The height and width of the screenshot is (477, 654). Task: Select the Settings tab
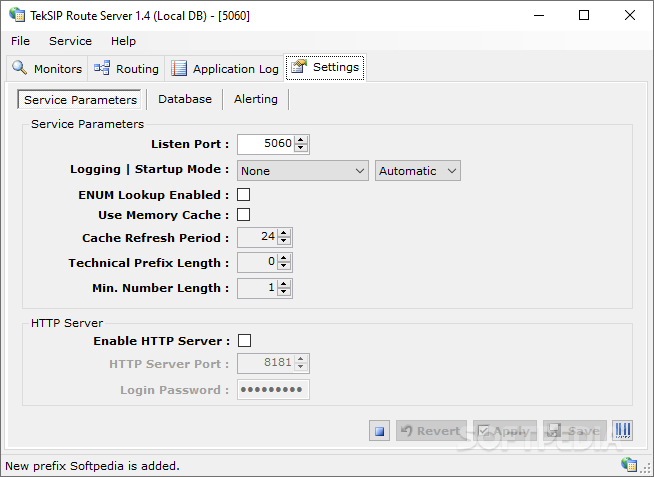click(325, 67)
